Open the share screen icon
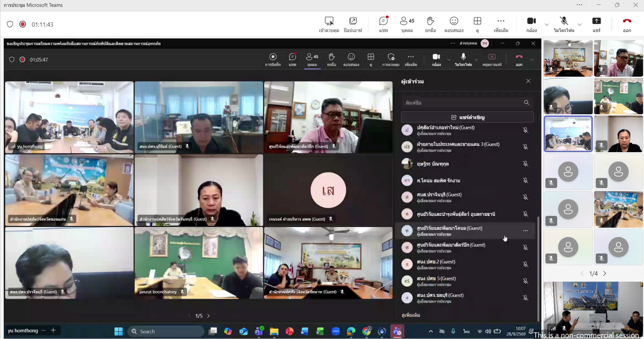This screenshot has width=644, height=339. [597, 24]
